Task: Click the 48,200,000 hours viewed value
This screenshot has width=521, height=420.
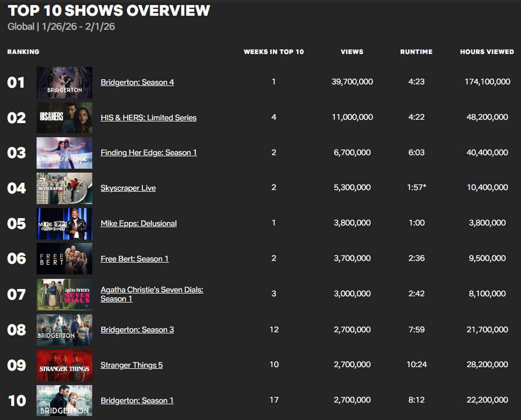Action: pyautogui.click(x=487, y=117)
